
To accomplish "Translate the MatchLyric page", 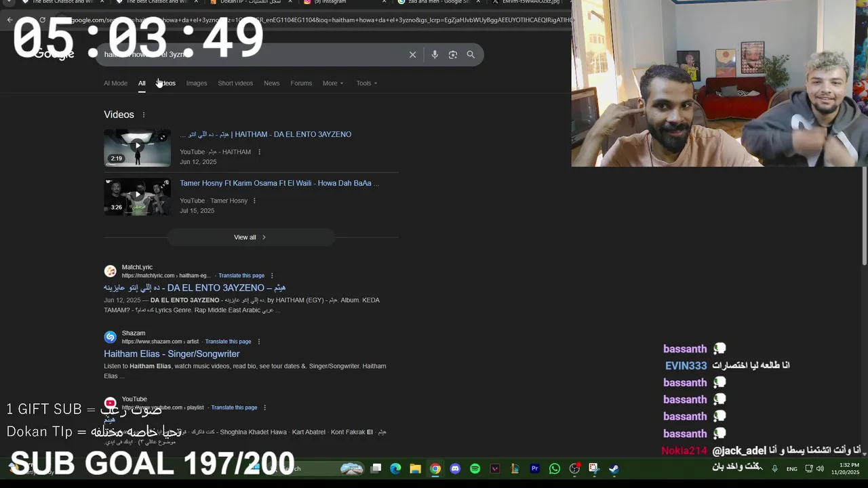I will pos(241,276).
